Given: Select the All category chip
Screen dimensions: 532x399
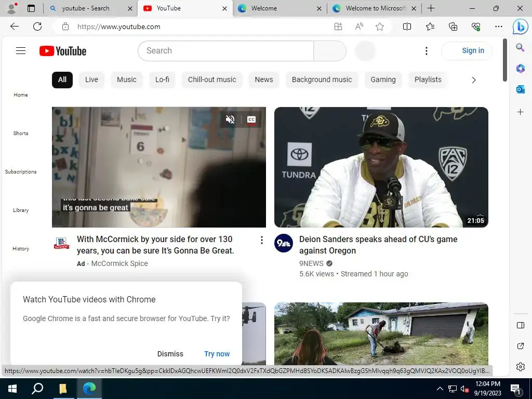Looking at the screenshot, I should point(62,79).
